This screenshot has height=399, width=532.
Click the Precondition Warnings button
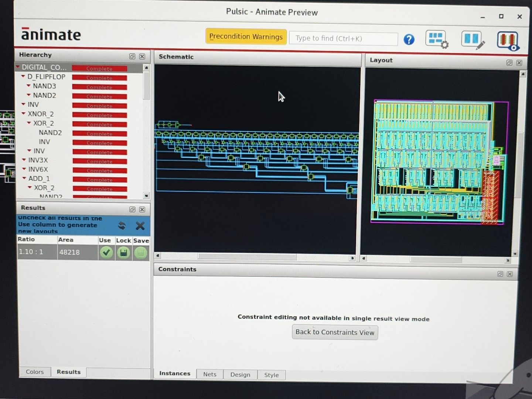(246, 37)
